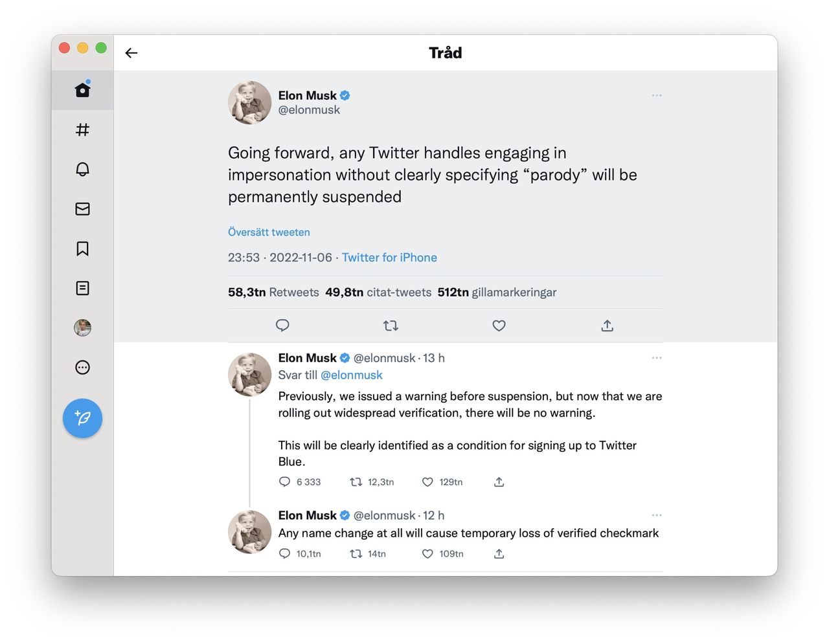
Task: Compose a new tweet with feather button
Action: (82, 418)
